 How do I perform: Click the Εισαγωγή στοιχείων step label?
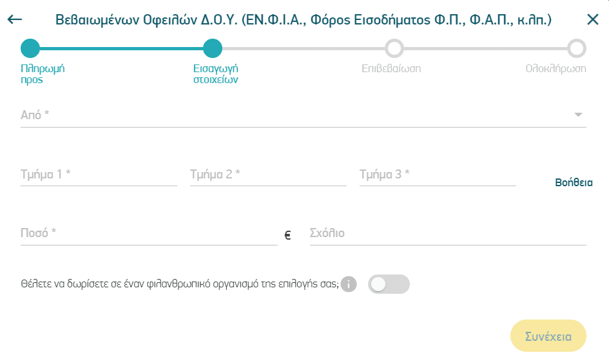pos(215,74)
